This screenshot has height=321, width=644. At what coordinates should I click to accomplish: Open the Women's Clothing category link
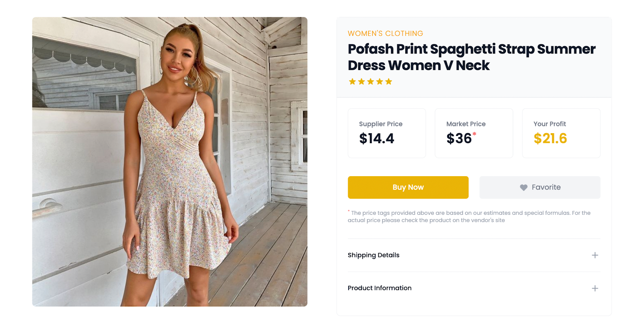point(385,33)
